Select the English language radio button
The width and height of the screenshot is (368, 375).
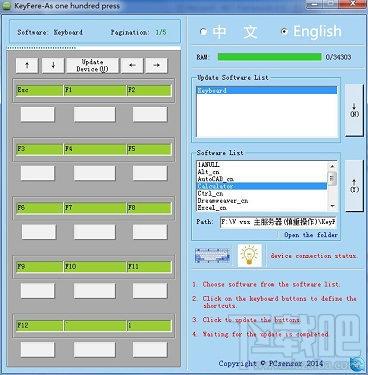[284, 31]
